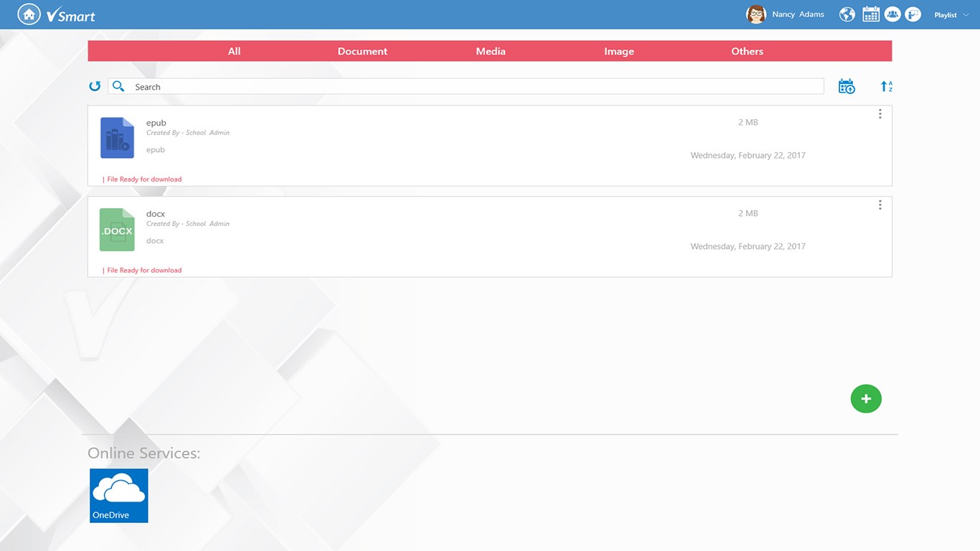This screenshot has height=551, width=980.
Task: Refresh the file list
Action: [x=95, y=86]
